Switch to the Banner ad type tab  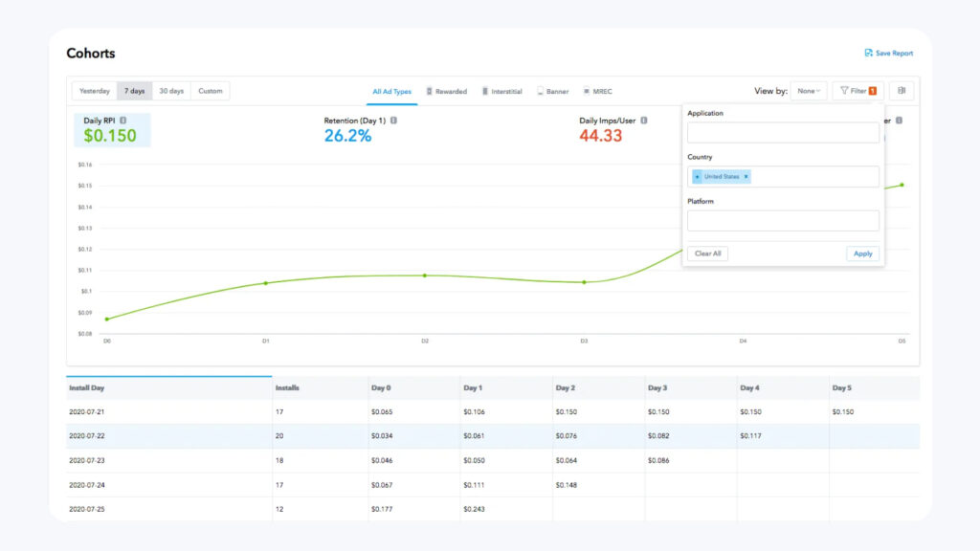pos(553,91)
